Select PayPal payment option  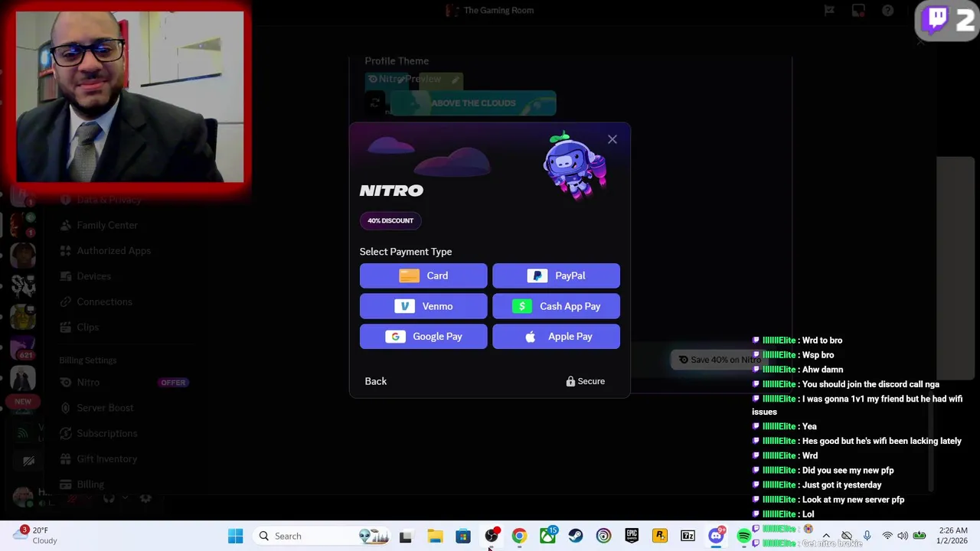click(x=556, y=275)
